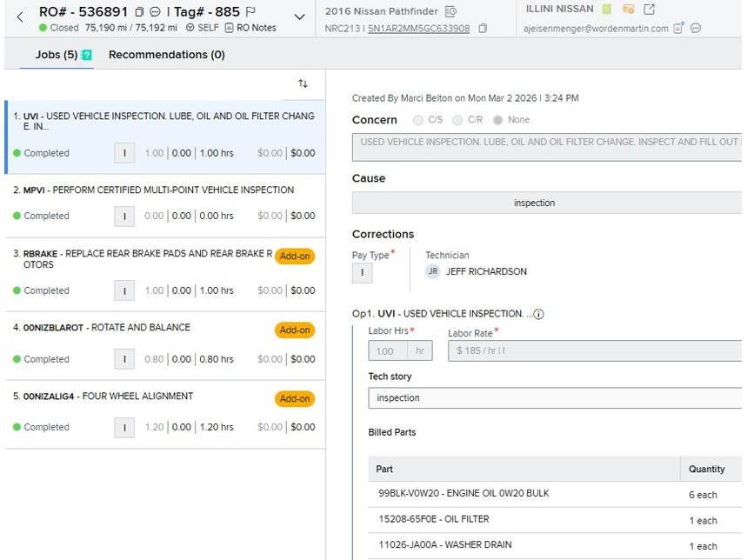Click the flag icon beside Tag# 885
The height and width of the screenshot is (560, 747).
tap(250, 12)
